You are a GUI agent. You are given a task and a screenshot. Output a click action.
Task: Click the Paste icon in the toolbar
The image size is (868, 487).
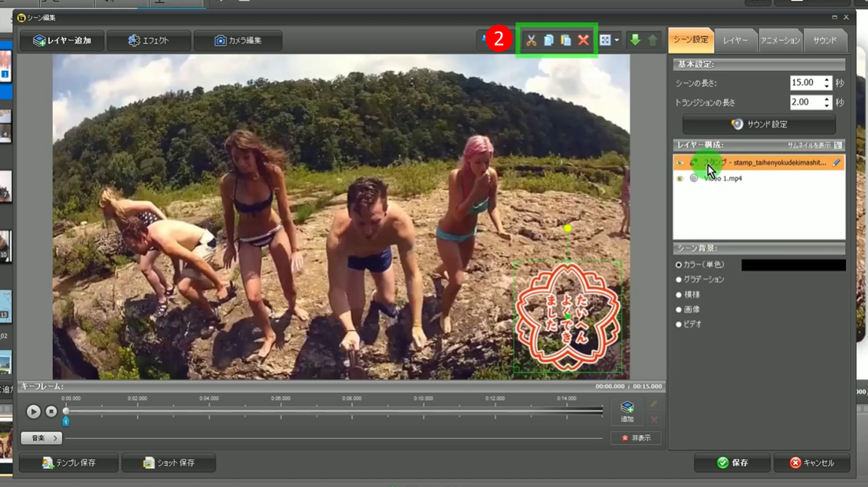(566, 40)
